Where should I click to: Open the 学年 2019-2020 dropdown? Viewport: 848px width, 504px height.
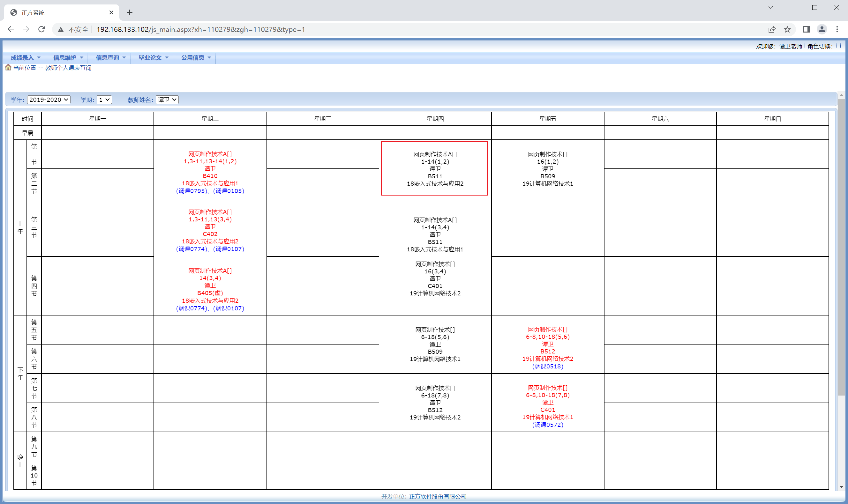coord(49,100)
